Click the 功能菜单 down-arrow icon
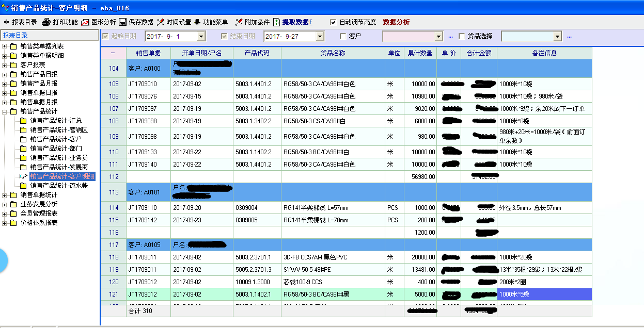The height and width of the screenshot is (328, 644). [x=197, y=22]
